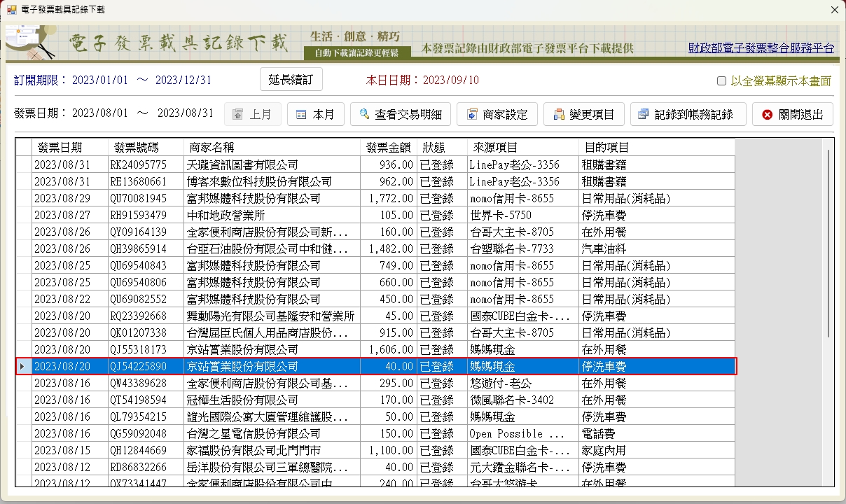Select invoice QW43389628 cell
This screenshot has height=504, width=846.
tap(146, 384)
